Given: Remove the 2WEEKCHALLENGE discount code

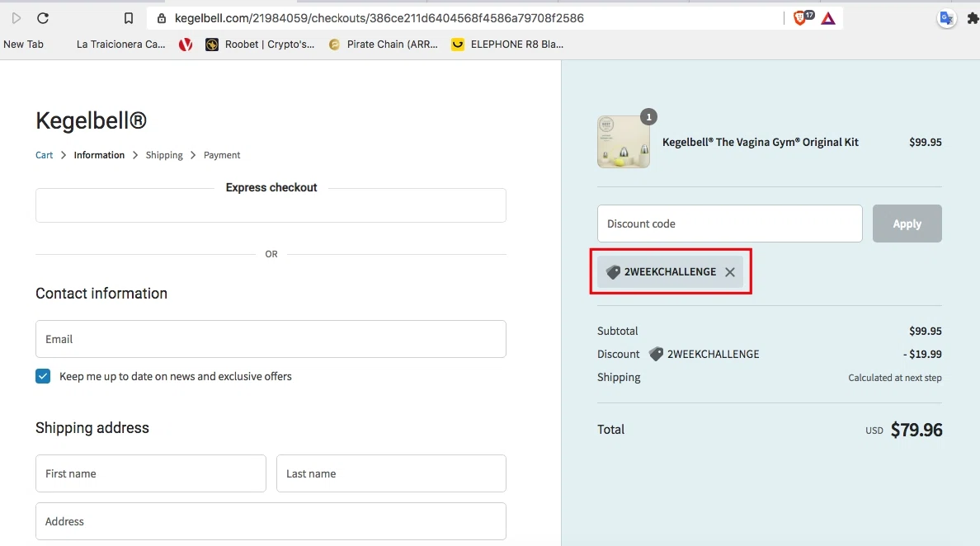Looking at the screenshot, I should [730, 272].
